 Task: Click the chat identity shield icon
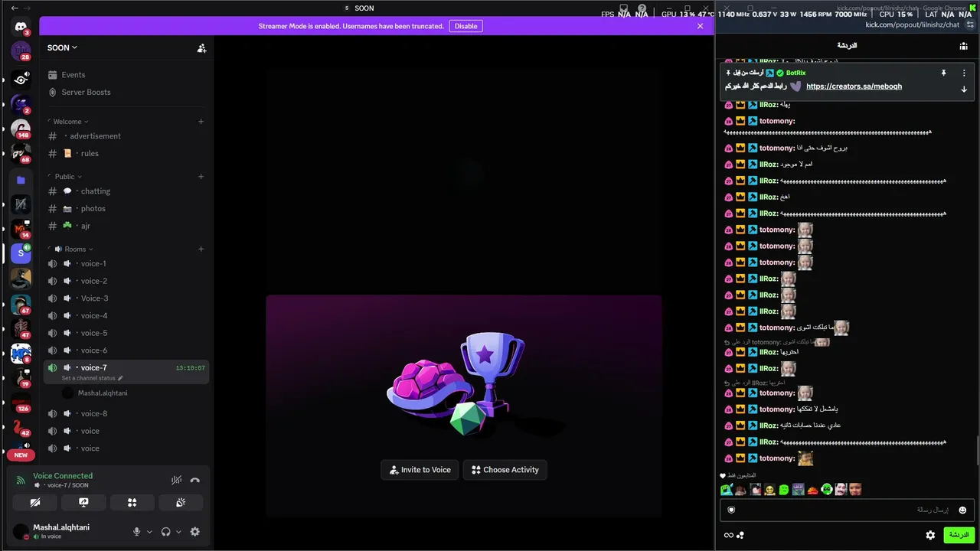[x=731, y=510]
